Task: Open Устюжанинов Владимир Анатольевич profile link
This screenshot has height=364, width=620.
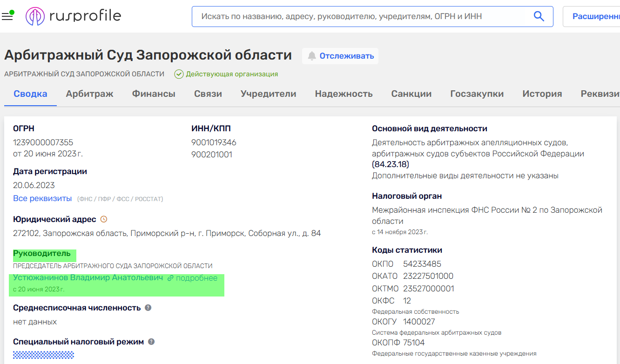Action: pos(88,278)
